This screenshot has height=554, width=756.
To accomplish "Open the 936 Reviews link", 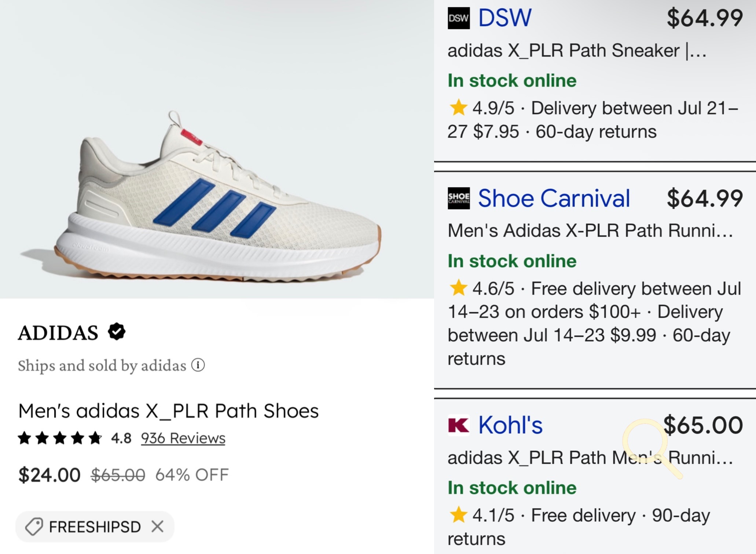I will click(183, 438).
